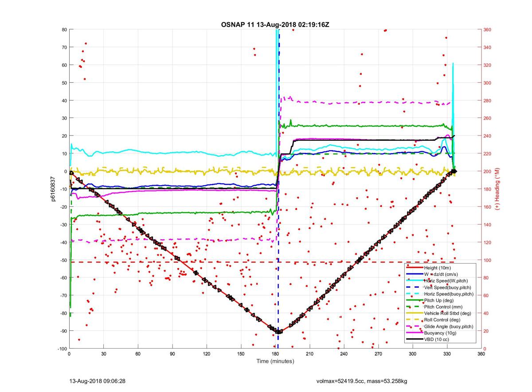Click the x-axis tick label 330

(x=447, y=354)
